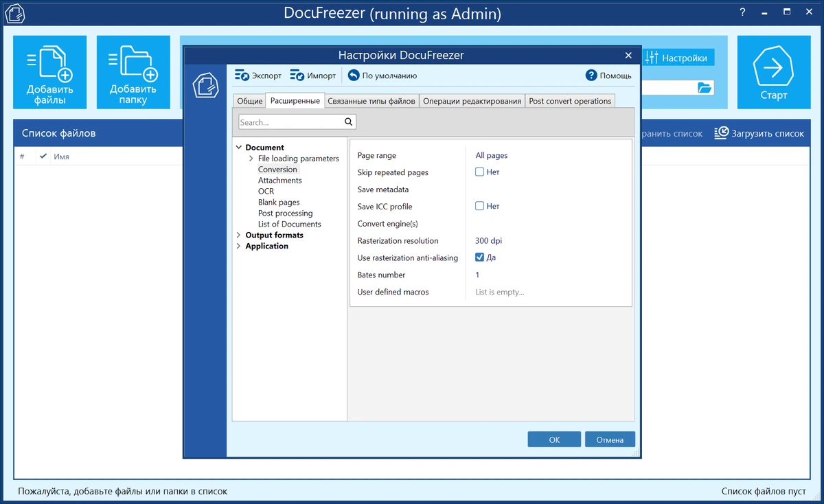Click the DocuFreezer logo in title bar
The width and height of the screenshot is (824, 504).
(x=16, y=14)
